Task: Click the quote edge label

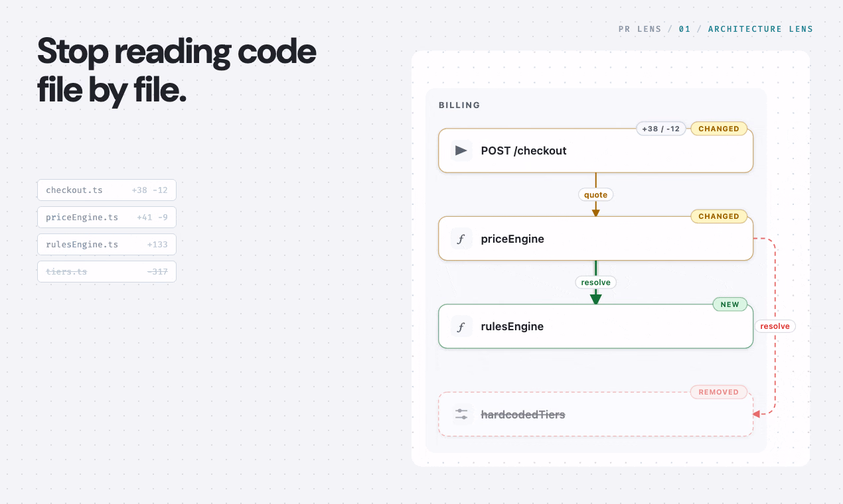Action: (x=595, y=195)
